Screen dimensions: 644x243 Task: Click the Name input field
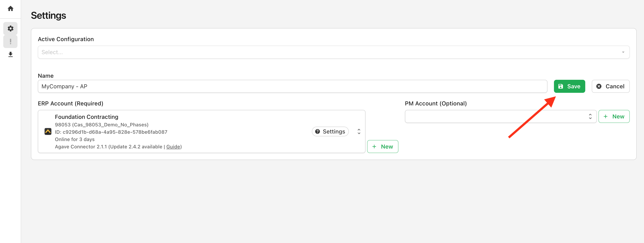coord(292,86)
